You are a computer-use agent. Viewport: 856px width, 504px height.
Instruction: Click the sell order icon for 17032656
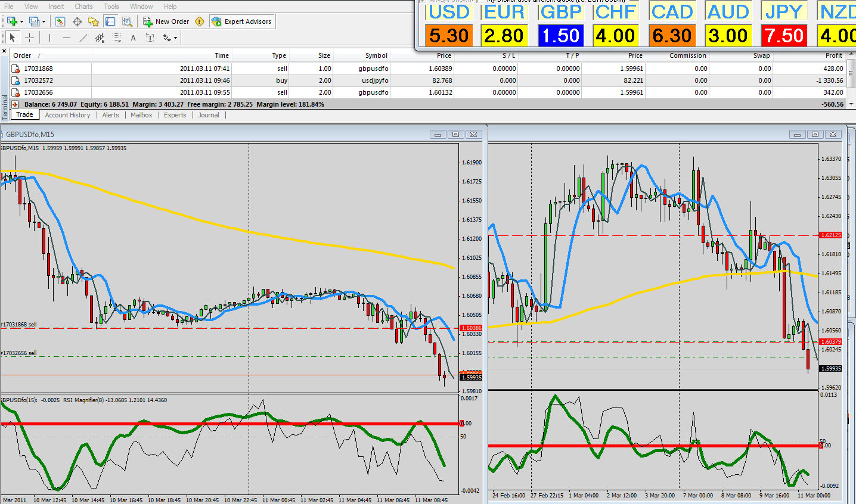(15, 92)
